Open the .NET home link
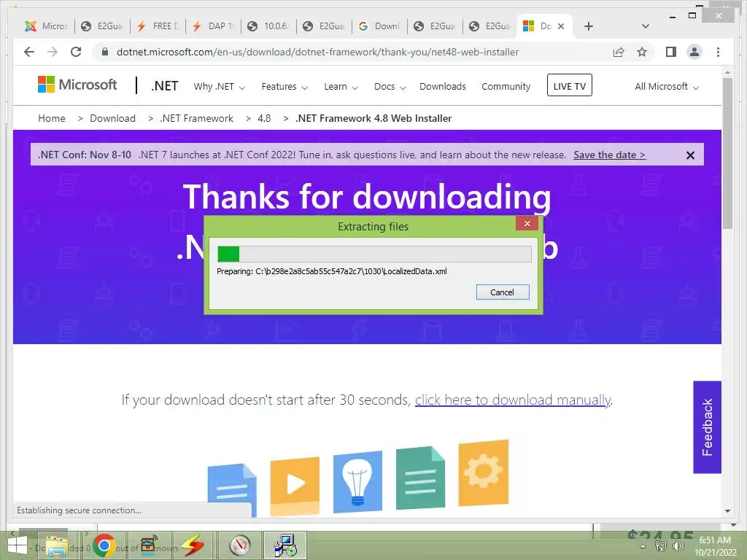Image resolution: width=747 pixels, height=560 pixels. pos(164,86)
